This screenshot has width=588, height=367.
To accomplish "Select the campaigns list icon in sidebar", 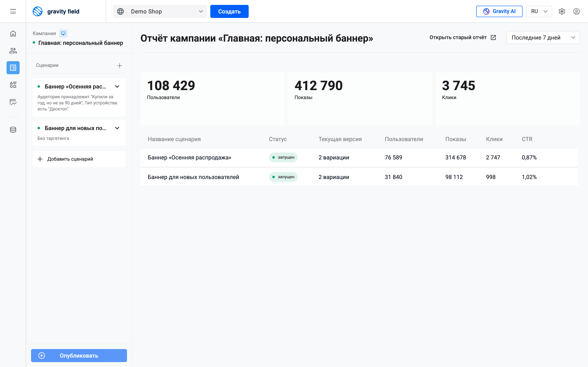I will tap(13, 68).
